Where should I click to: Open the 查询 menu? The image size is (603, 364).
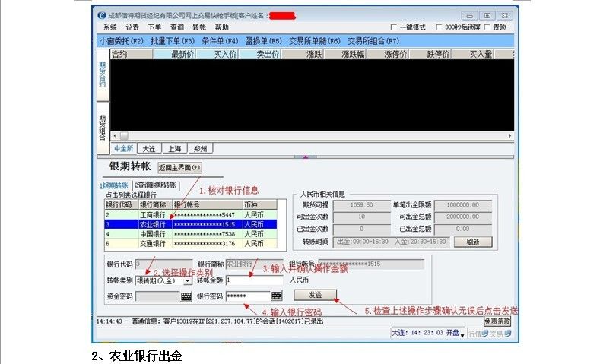pos(176,27)
